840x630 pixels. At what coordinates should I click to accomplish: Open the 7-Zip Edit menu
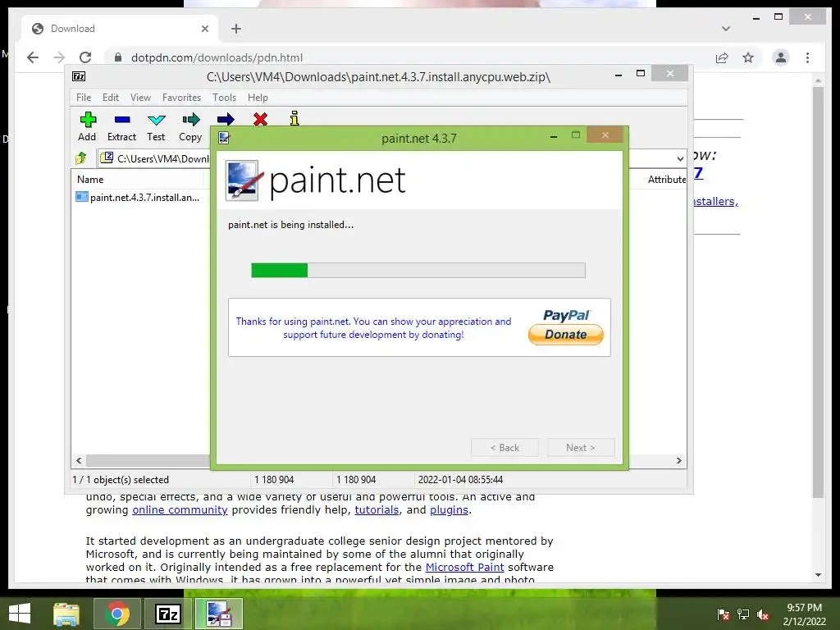tap(111, 98)
